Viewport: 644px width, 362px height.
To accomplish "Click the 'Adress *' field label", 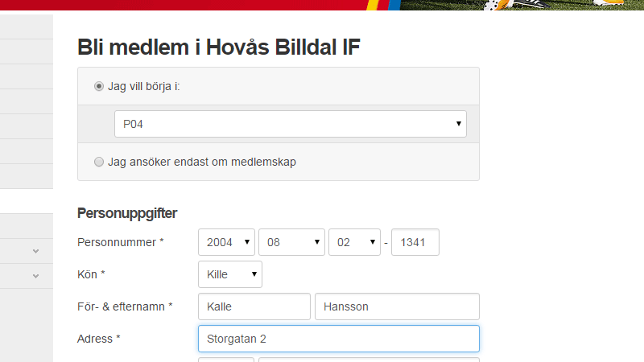I will pyautogui.click(x=98, y=339).
